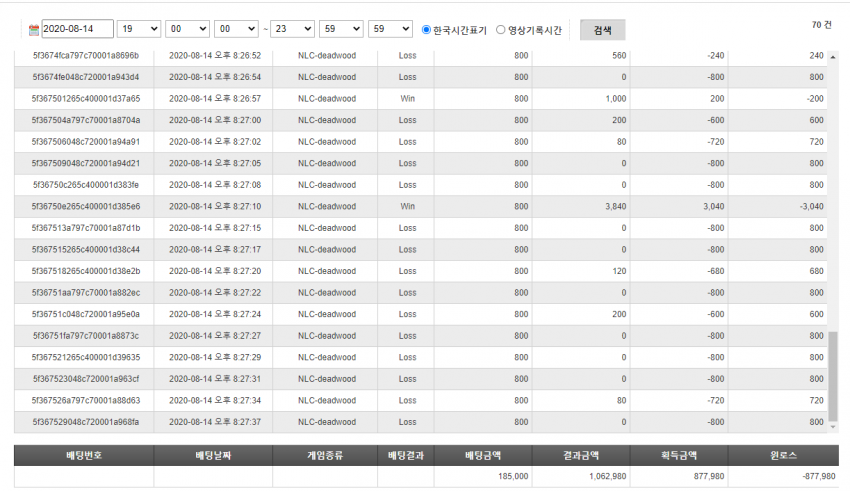Click the 배팅금액 column header

tap(482, 455)
